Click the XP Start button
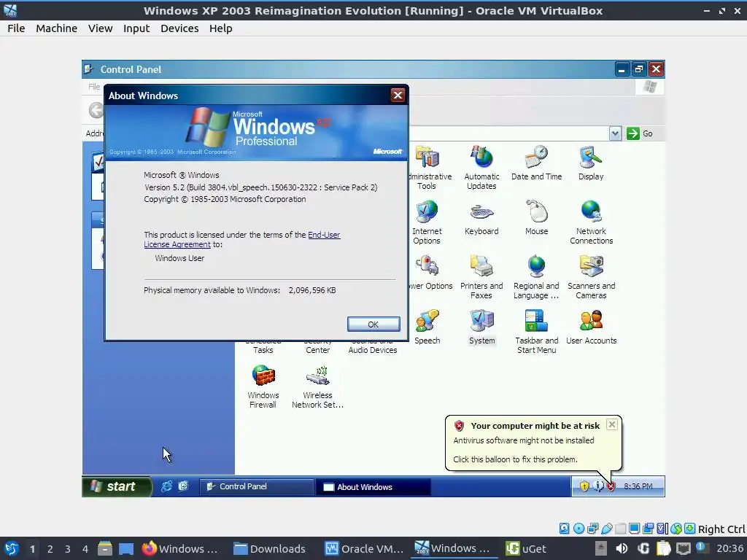Screen dimensions: 747x560 [117, 486]
